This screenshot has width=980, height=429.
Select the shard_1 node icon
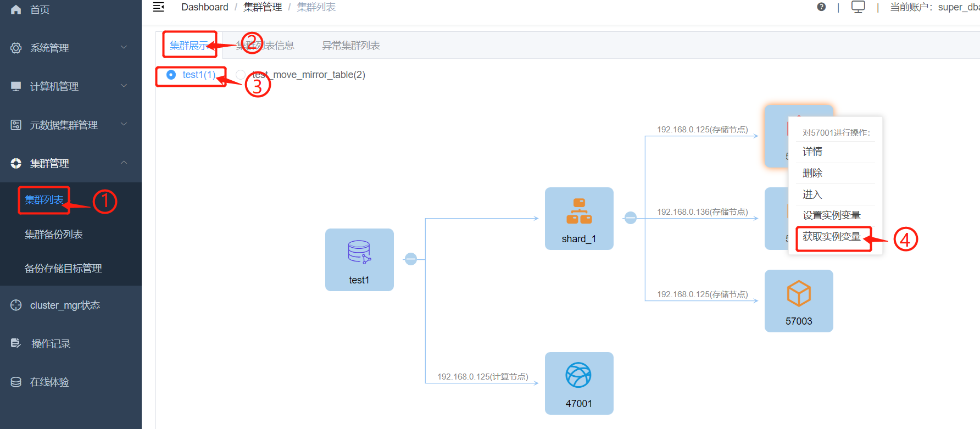[579, 211]
